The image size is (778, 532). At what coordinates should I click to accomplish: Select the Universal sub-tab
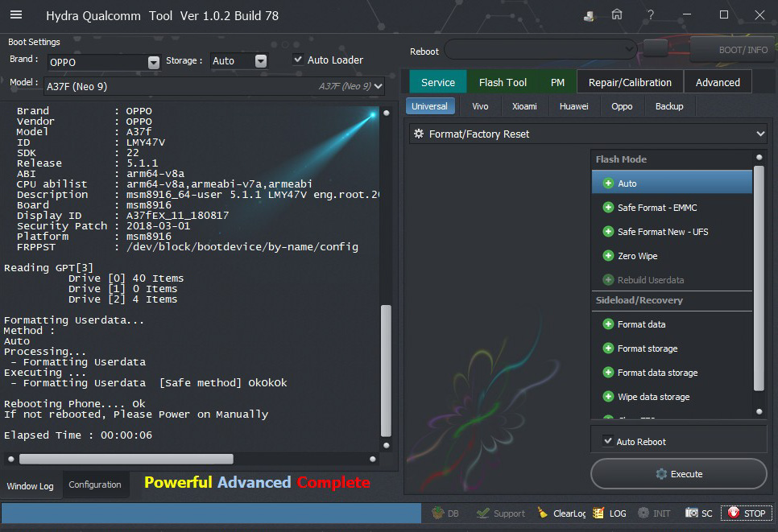click(430, 106)
